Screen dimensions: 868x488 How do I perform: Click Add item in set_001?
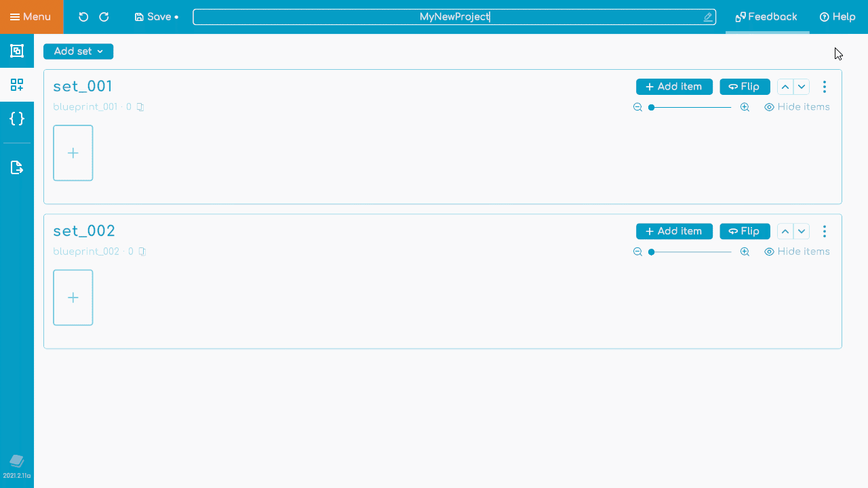pyautogui.click(x=674, y=87)
